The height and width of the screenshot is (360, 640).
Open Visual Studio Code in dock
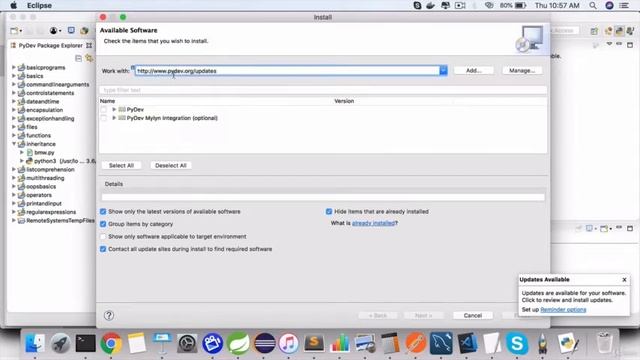[467, 343]
